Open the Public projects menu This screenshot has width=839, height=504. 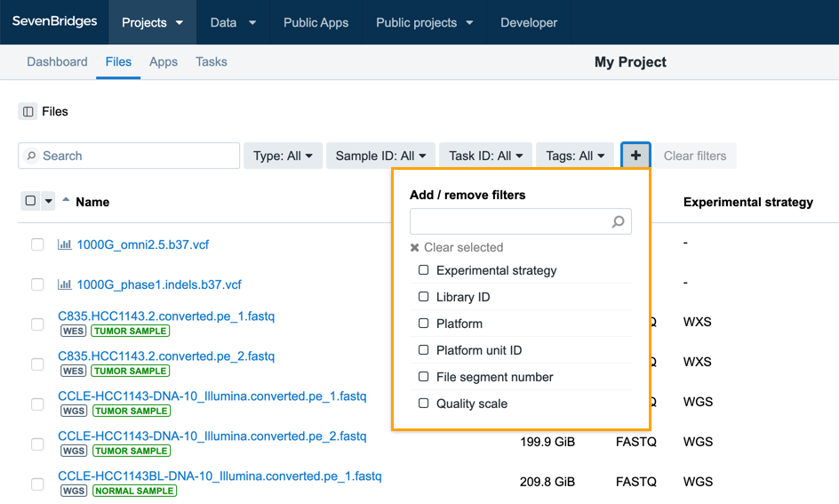coord(424,22)
